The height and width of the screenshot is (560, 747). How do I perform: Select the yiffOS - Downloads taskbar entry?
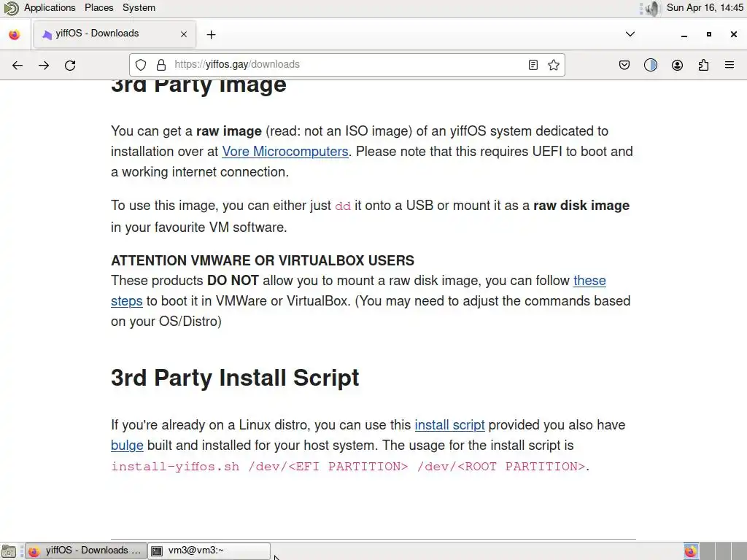pyautogui.click(x=85, y=551)
